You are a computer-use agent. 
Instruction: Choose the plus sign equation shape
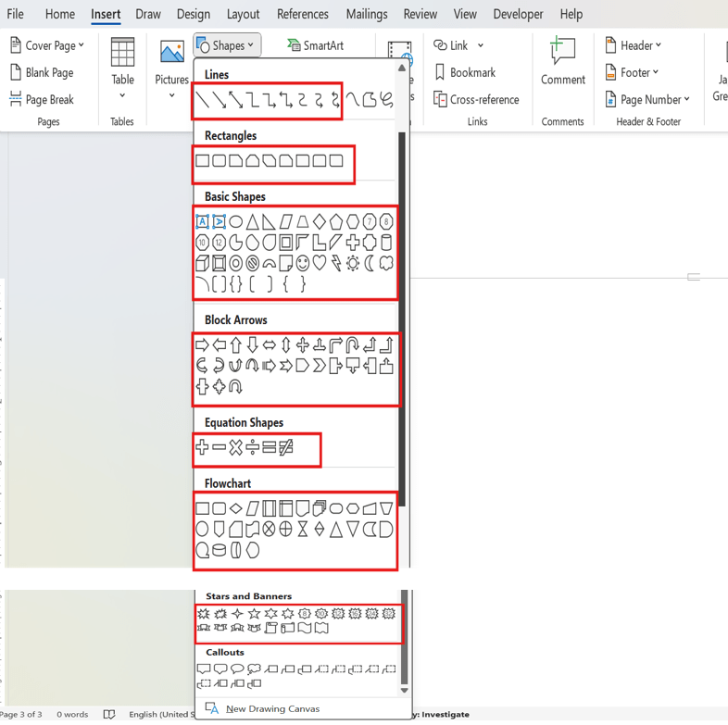202,448
